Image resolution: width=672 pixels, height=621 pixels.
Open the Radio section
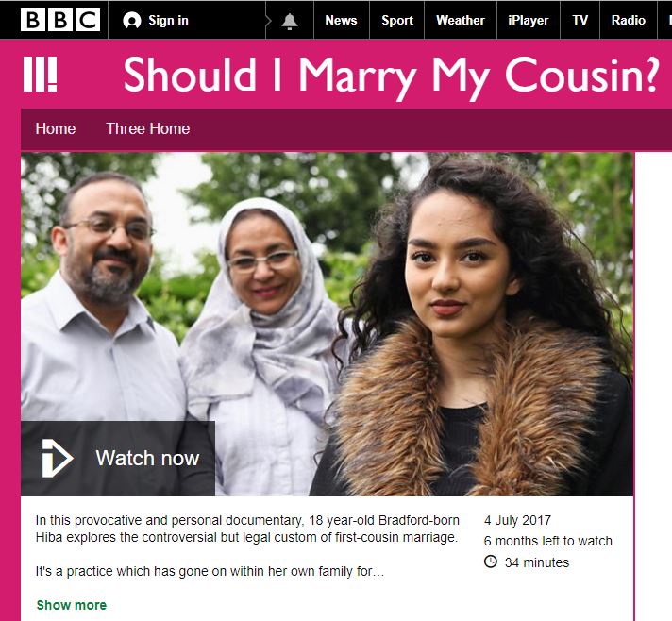tap(629, 20)
